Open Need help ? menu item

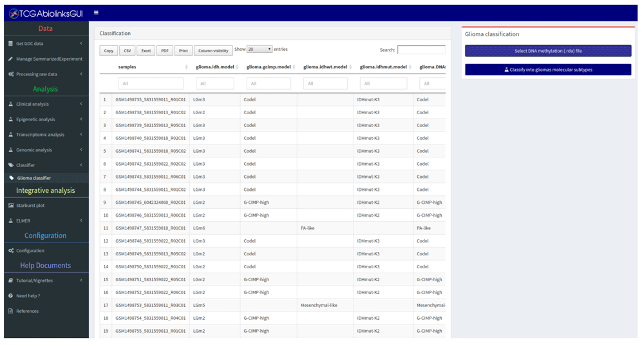(46, 295)
